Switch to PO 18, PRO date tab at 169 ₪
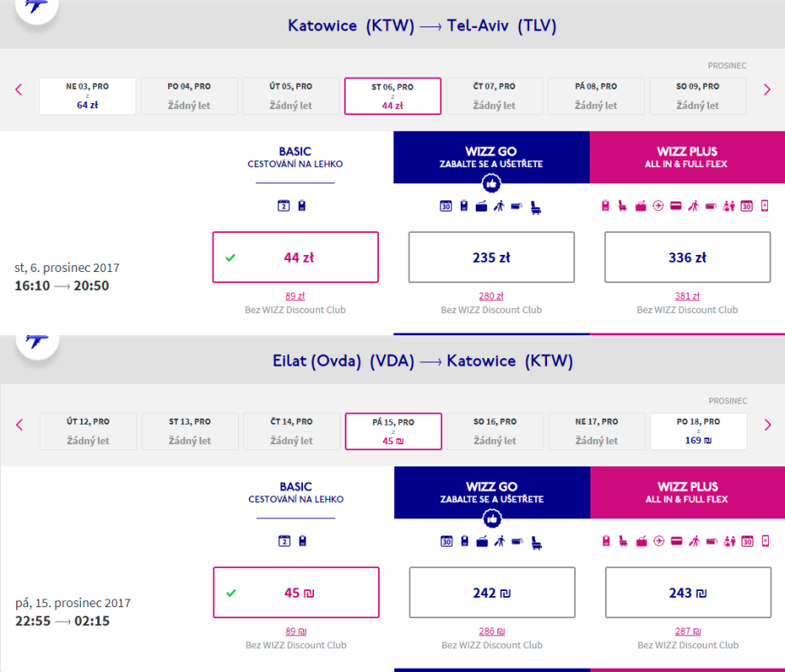The height and width of the screenshot is (672, 785). 698,431
